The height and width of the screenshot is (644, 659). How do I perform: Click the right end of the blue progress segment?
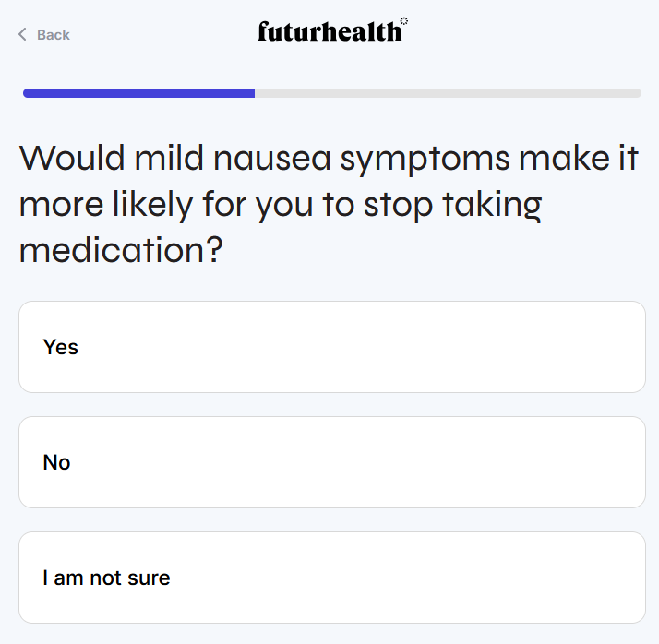pos(250,93)
